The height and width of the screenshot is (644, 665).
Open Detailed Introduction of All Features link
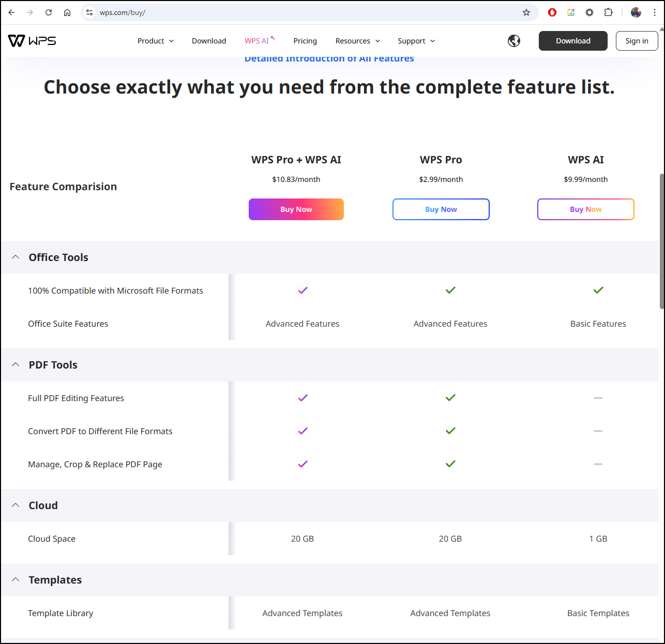tap(329, 58)
